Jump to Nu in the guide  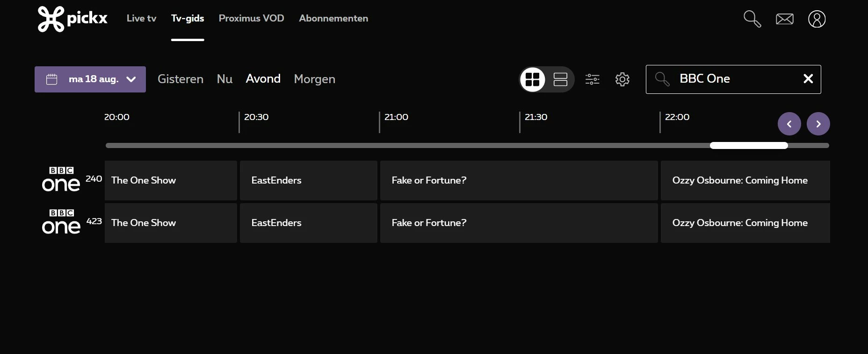(224, 79)
